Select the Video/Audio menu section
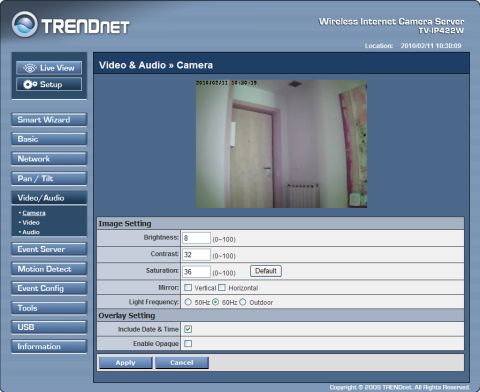The height and width of the screenshot is (392, 480). (x=49, y=198)
